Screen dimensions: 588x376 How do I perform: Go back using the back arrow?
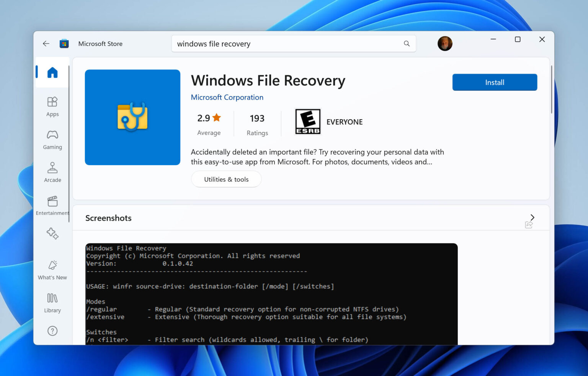pyautogui.click(x=46, y=43)
